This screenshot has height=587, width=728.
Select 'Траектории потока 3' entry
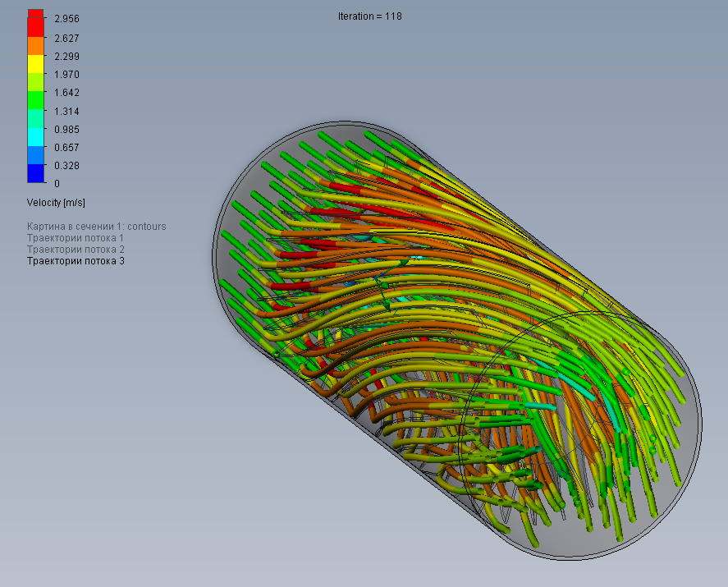(76, 261)
